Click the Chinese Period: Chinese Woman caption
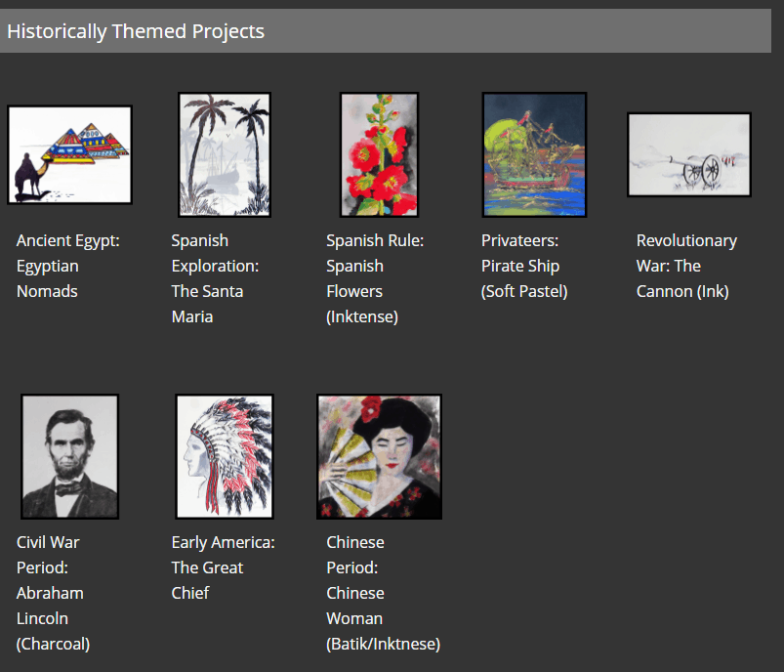The height and width of the screenshot is (672, 784). (x=383, y=593)
